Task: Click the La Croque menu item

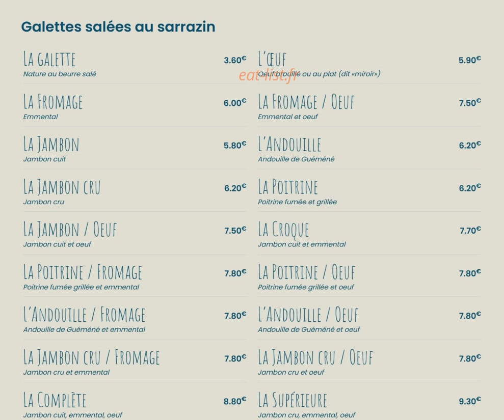Action: [x=283, y=230]
